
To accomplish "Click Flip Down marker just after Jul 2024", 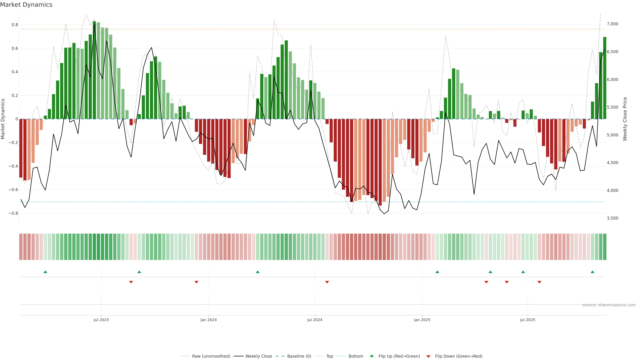I will tap(327, 282).
